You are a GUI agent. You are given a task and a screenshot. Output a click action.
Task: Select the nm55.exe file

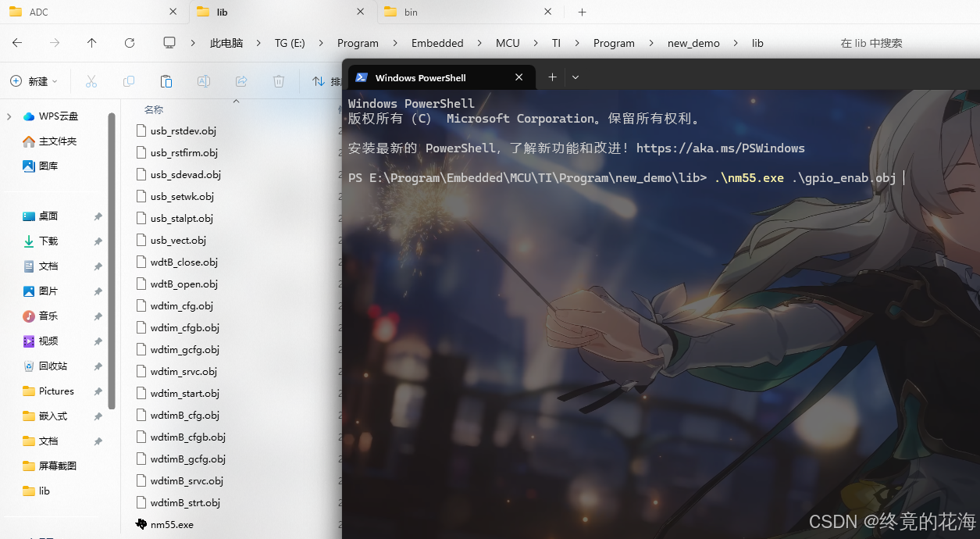[165, 524]
